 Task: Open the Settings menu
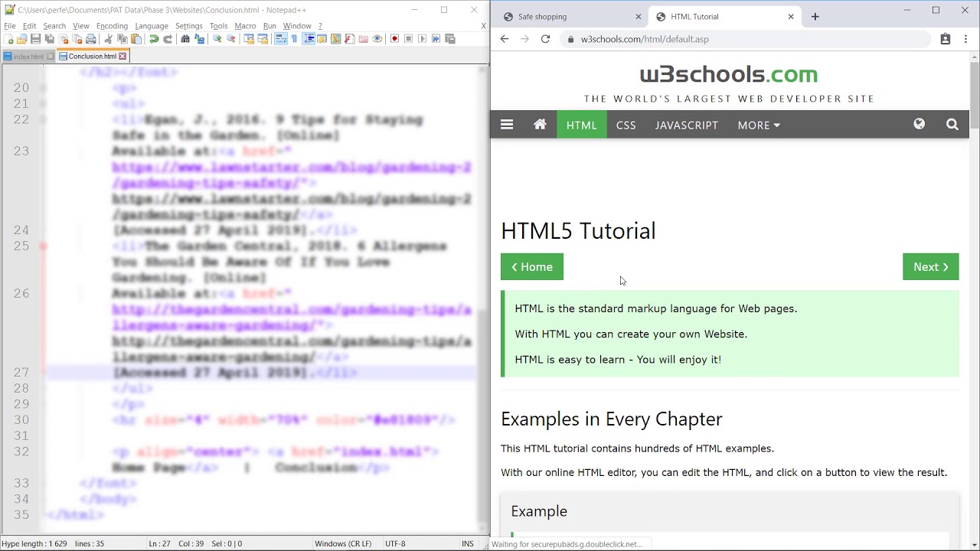click(189, 25)
